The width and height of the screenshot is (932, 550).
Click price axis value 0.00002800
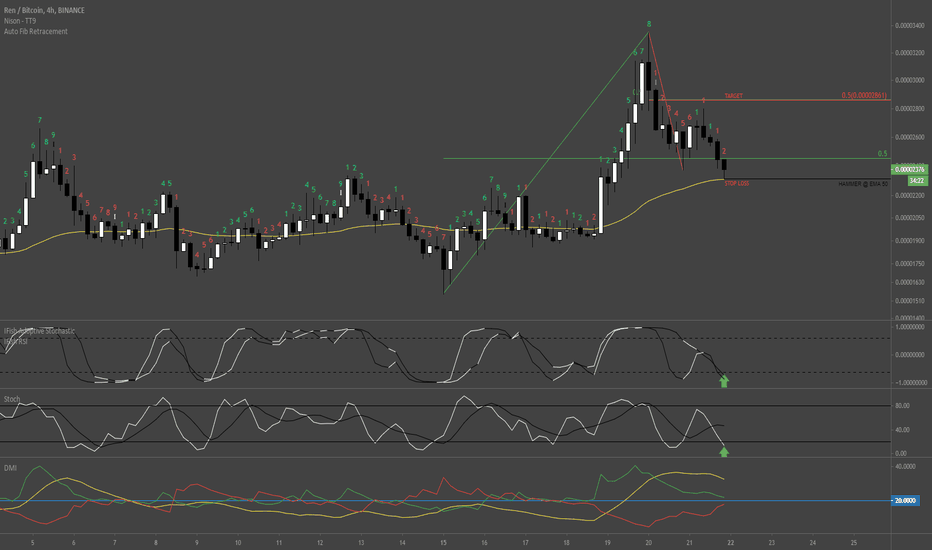tap(910, 109)
